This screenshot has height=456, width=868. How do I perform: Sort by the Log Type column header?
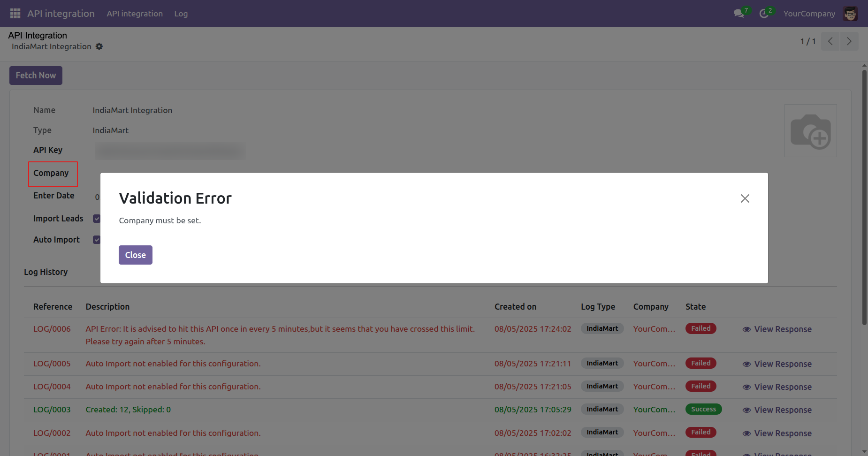click(598, 307)
